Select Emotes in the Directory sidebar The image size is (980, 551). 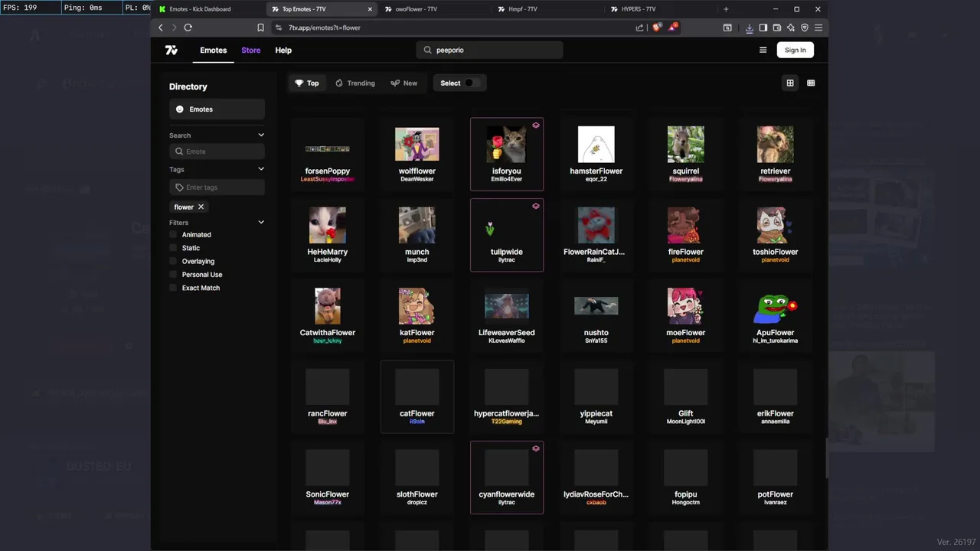pyautogui.click(x=217, y=109)
